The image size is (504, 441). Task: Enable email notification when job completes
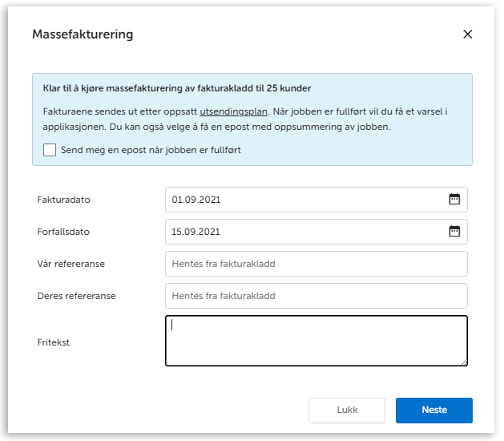coord(50,150)
